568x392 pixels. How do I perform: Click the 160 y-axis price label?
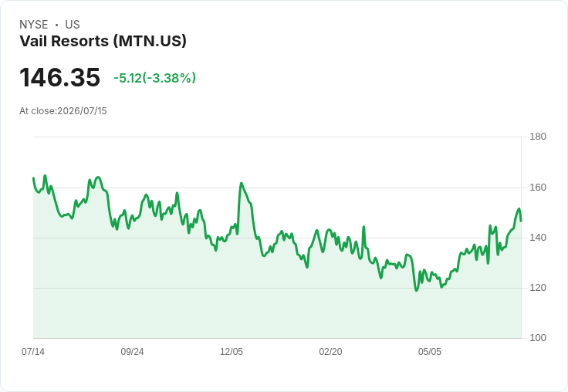click(x=538, y=188)
